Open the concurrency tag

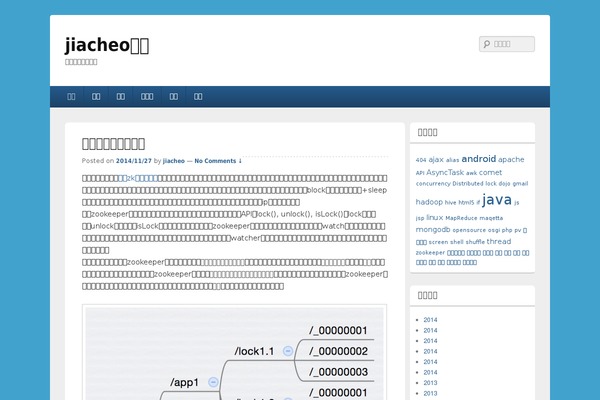point(433,184)
